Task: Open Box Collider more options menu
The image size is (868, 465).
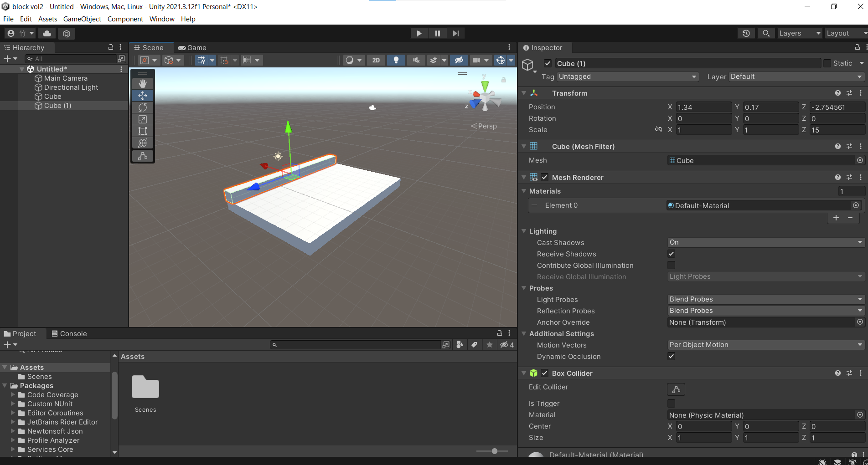Action: coord(861,373)
